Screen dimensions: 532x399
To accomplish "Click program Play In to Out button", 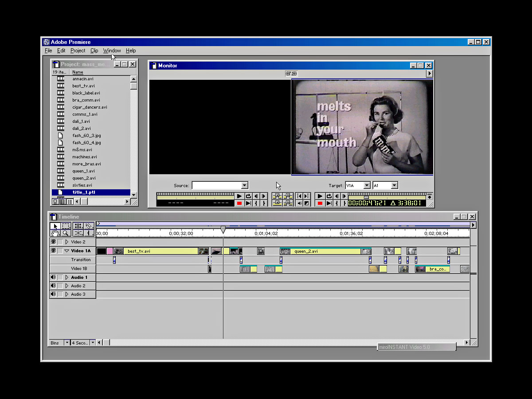I will coord(329,203).
